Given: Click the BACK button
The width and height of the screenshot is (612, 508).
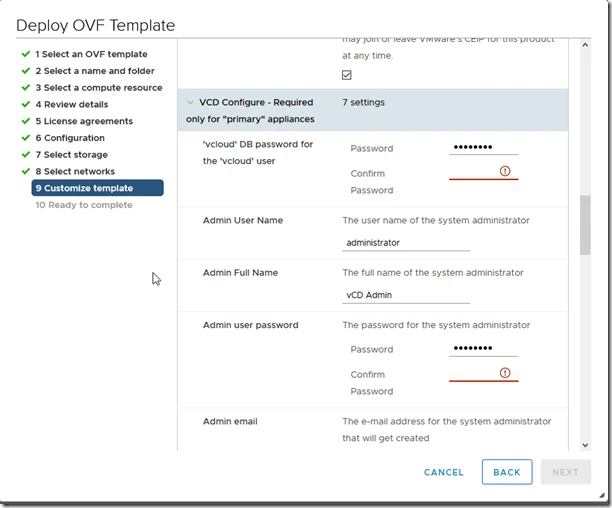Looking at the screenshot, I should click(x=507, y=472).
